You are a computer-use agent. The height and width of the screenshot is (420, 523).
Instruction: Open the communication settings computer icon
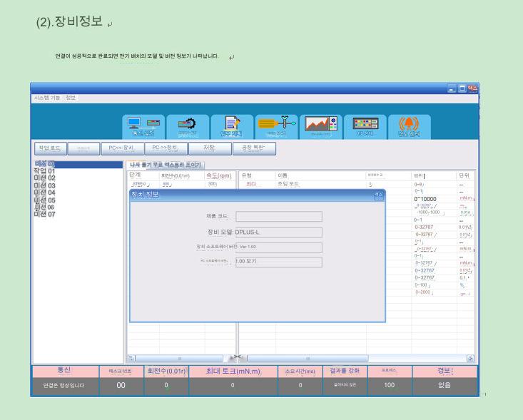(x=143, y=126)
